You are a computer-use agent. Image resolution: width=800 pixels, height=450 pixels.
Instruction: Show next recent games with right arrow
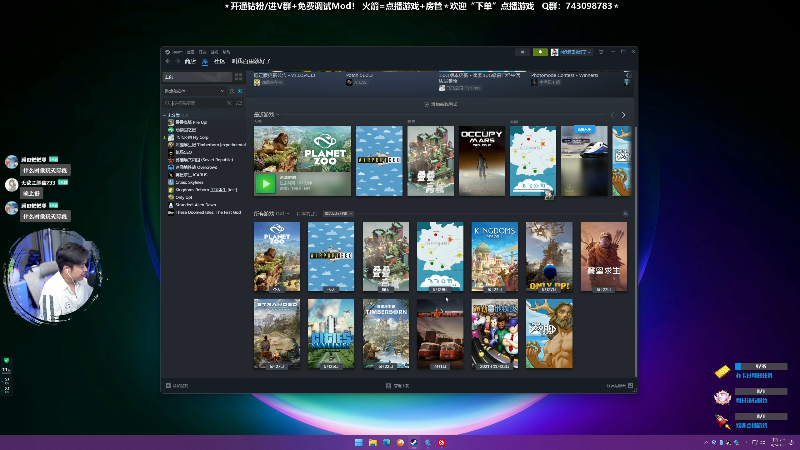[623, 115]
